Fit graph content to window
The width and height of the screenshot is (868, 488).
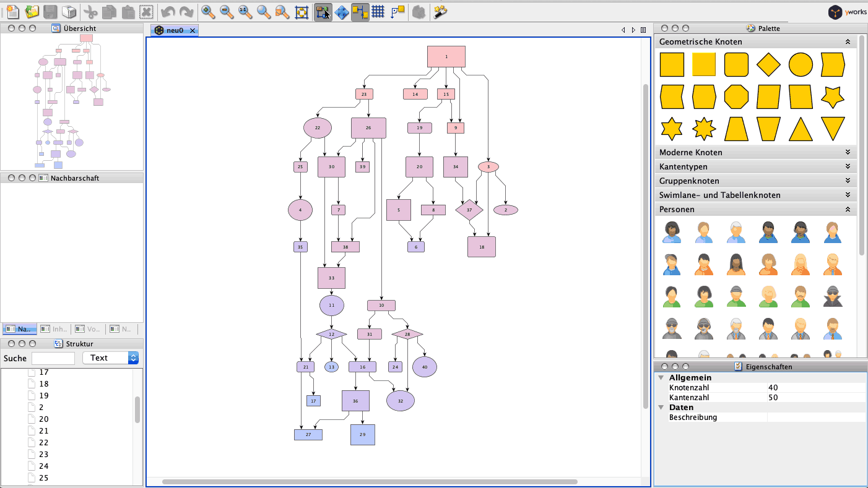(302, 12)
